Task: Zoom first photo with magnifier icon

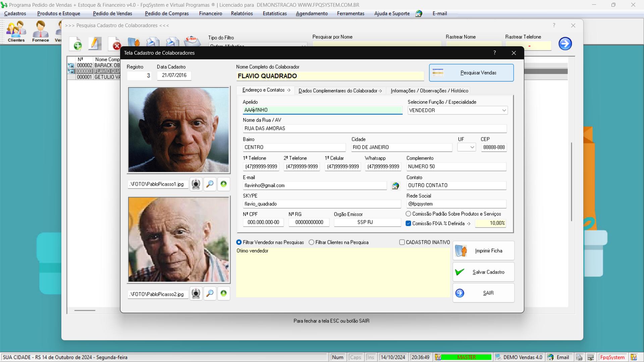Action: pyautogui.click(x=210, y=184)
